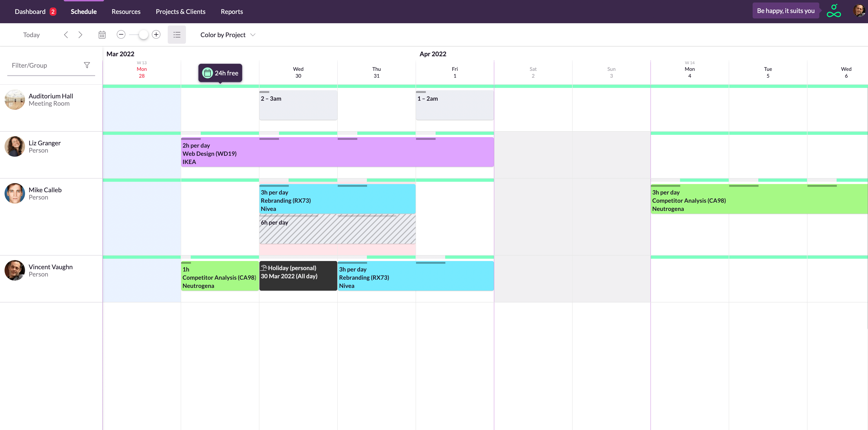
Task: Click the 24h free availability tooltip
Action: [220, 73]
